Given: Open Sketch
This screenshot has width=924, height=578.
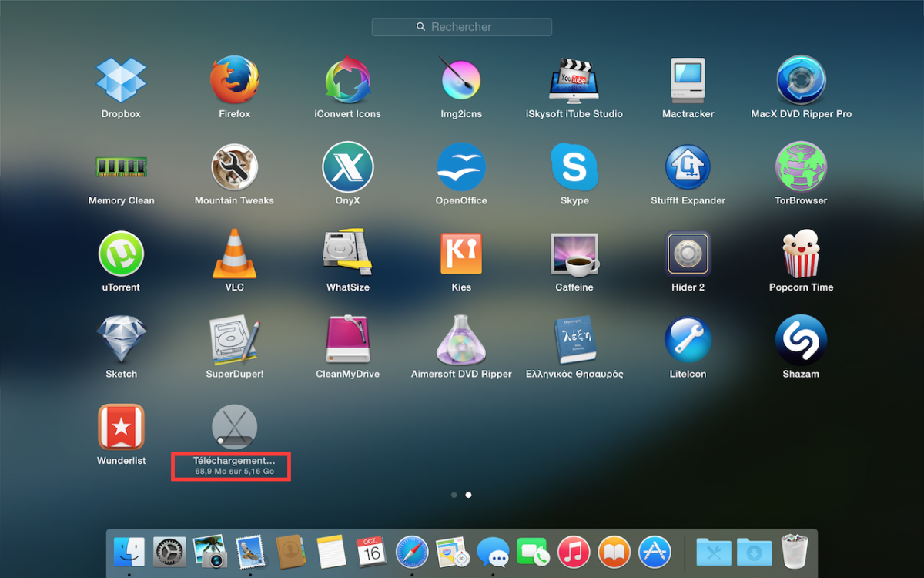Looking at the screenshot, I should tap(121, 340).
